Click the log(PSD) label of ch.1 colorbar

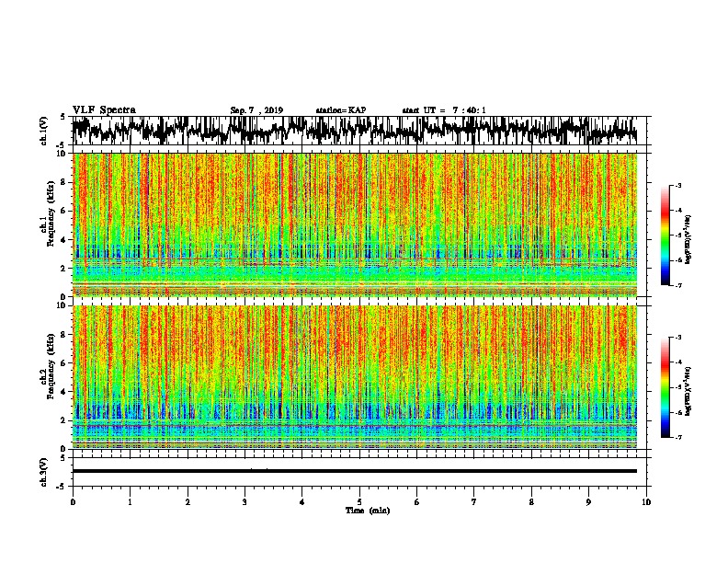pyautogui.click(x=688, y=240)
